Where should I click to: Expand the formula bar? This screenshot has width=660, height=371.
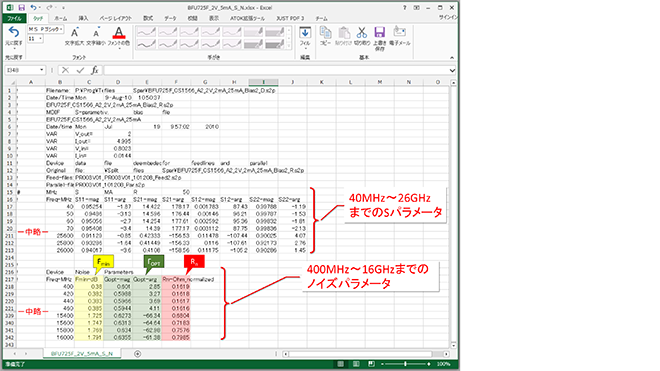pyautogui.click(x=452, y=70)
